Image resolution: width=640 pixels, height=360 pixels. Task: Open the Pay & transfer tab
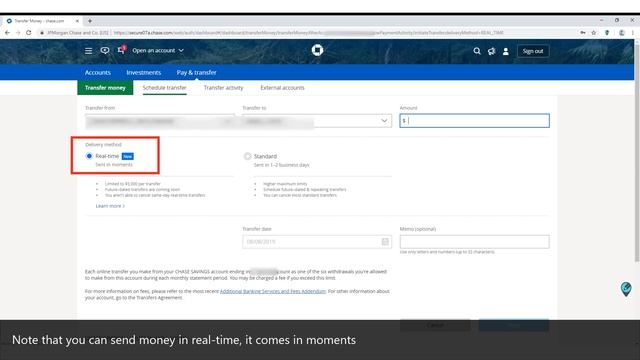pyautogui.click(x=196, y=72)
